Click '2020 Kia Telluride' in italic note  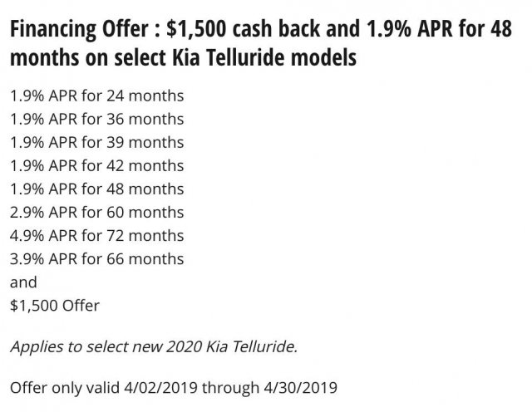pos(231,347)
